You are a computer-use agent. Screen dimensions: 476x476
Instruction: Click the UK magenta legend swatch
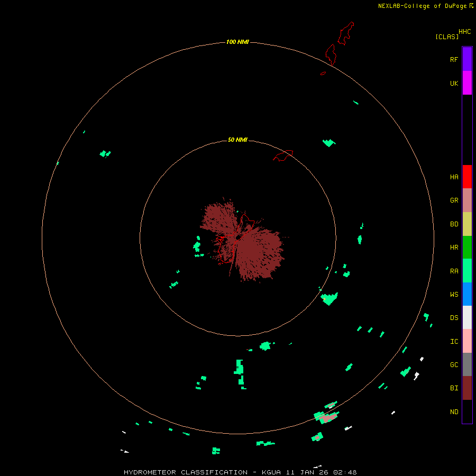(x=467, y=83)
